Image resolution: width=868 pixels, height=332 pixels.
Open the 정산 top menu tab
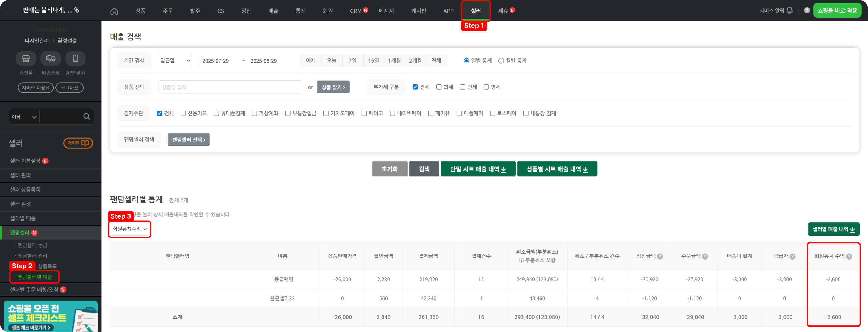point(246,11)
